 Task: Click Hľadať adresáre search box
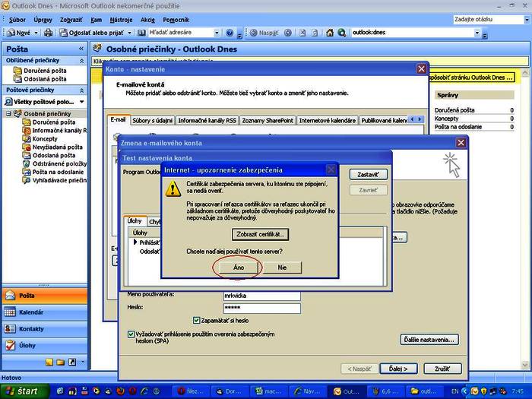(x=181, y=33)
